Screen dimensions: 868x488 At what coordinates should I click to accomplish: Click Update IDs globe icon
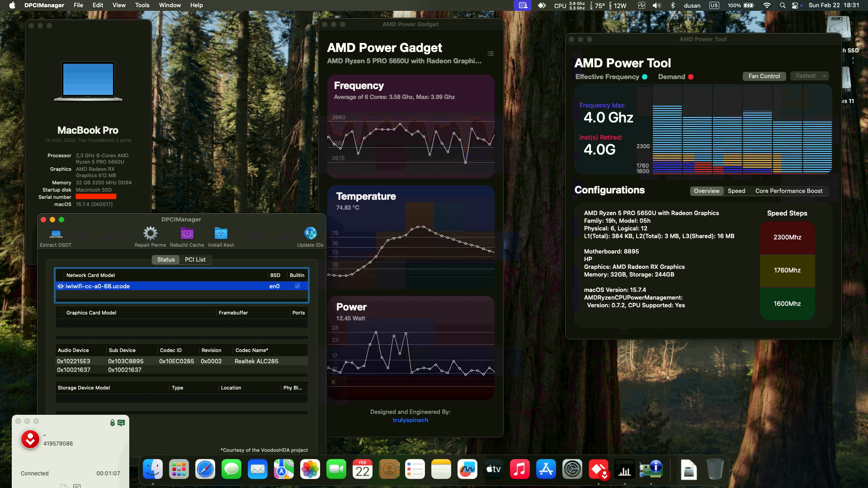click(310, 233)
